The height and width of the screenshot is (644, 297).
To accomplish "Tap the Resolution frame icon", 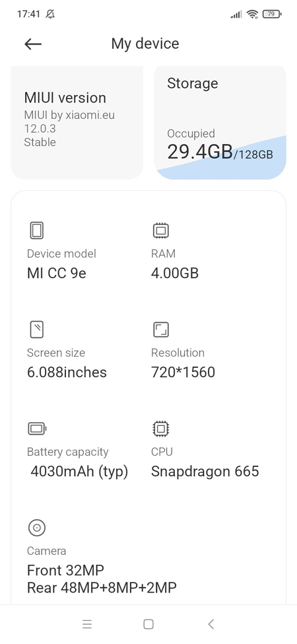I will (x=161, y=330).
